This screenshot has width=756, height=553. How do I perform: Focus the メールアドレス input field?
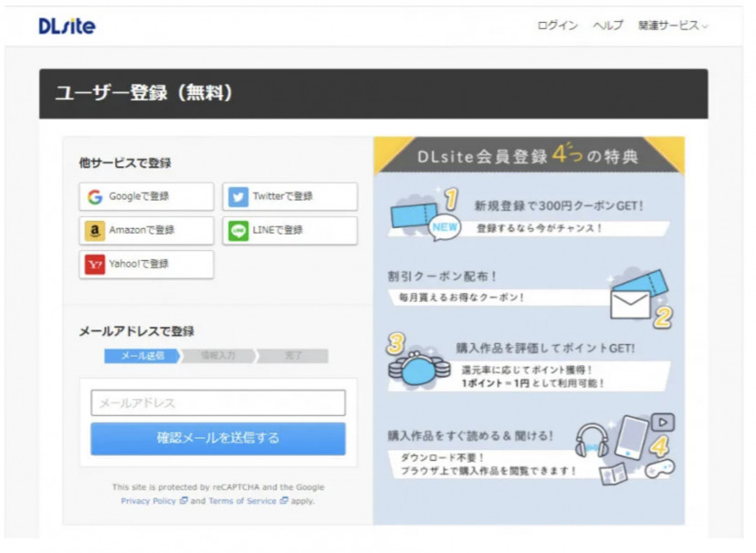pos(218,402)
